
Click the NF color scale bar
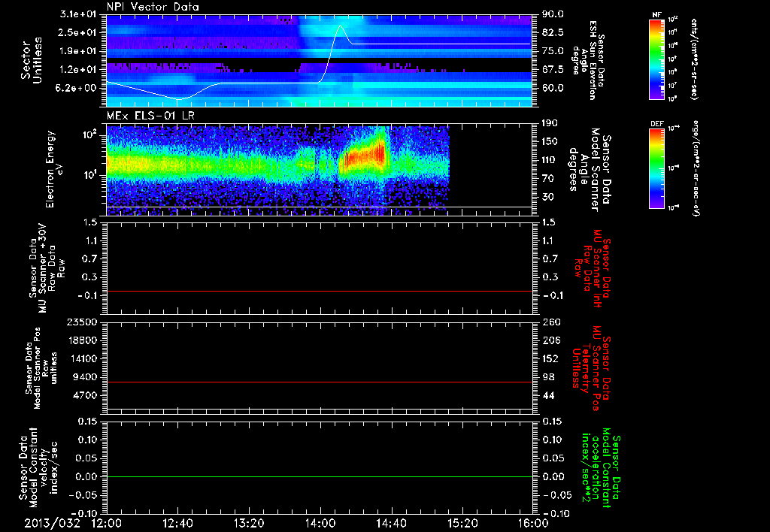(x=657, y=59)
